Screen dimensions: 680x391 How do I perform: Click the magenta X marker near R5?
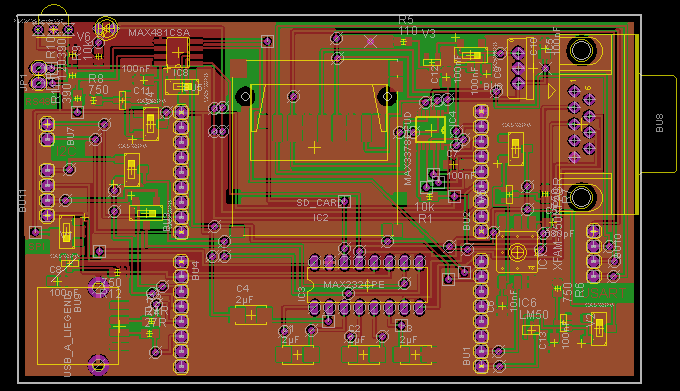pos(370,41)
